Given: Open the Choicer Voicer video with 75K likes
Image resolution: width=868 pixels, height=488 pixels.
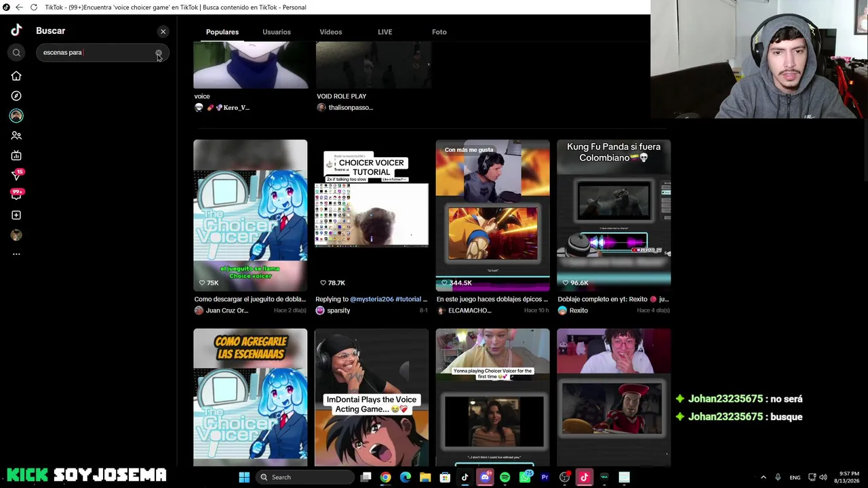Looking at the screenshot, I should tap(250, 216).
